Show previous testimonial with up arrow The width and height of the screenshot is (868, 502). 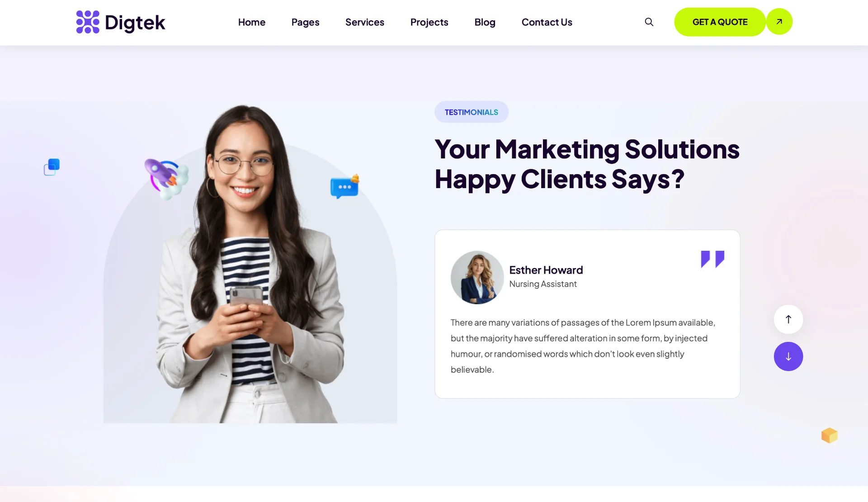click(788, 319)
